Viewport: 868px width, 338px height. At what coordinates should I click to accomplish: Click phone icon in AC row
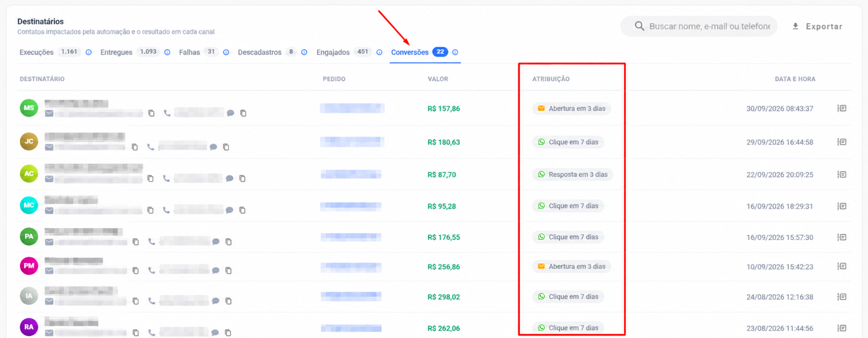(x=166, y=178)
